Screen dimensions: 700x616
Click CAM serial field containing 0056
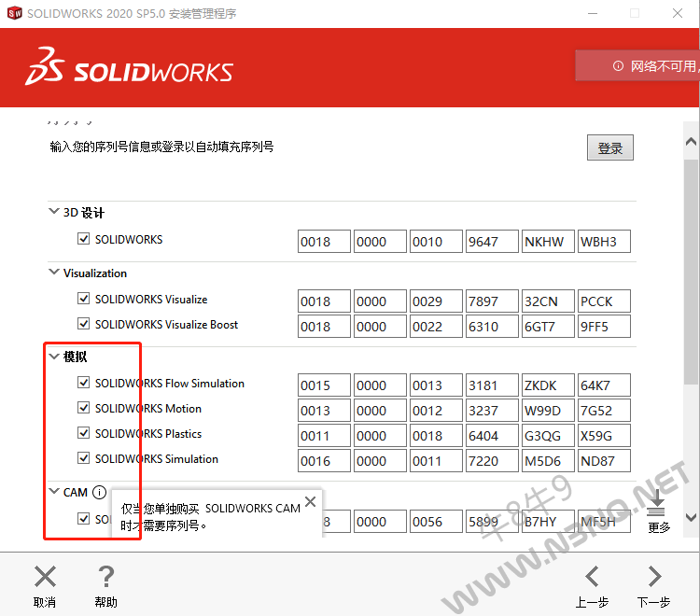(436, 522)
